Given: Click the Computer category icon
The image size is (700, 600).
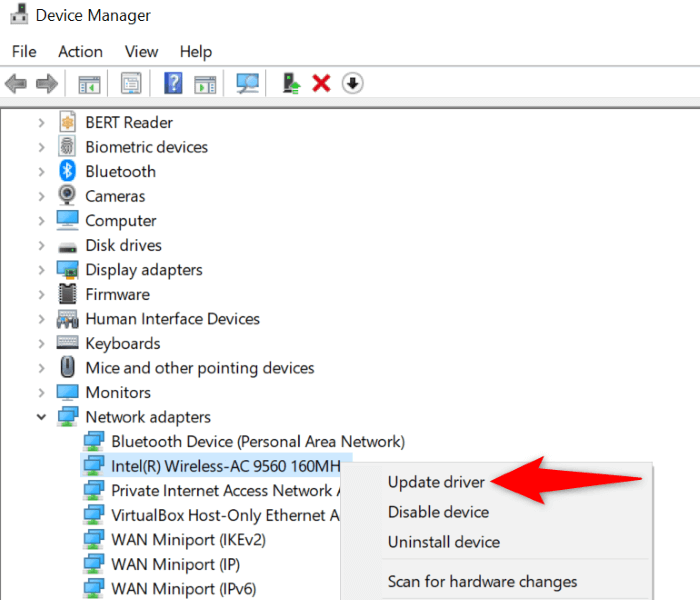Looking at the screenshot, I should 67,220.
